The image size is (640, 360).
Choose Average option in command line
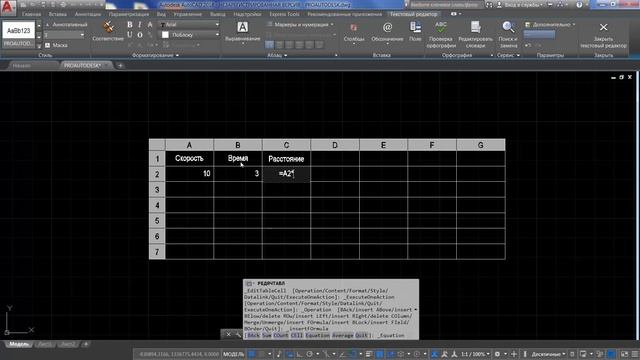point(342,336)
